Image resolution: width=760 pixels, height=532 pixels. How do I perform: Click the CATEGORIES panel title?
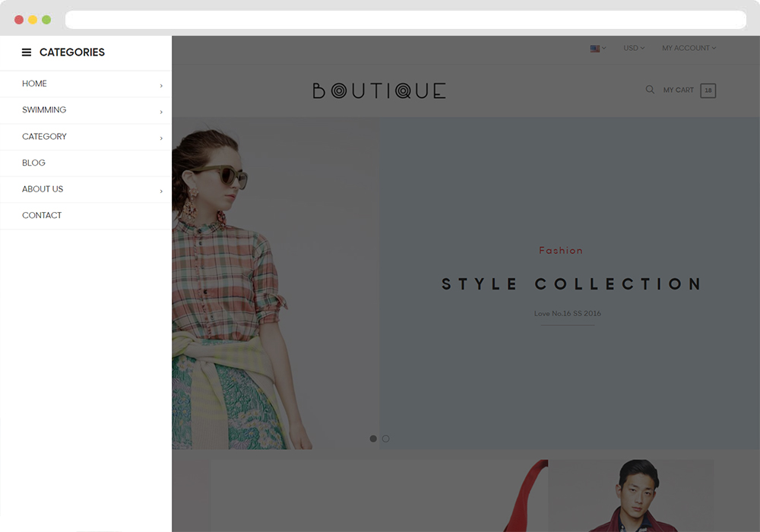(x=72, y=52)
